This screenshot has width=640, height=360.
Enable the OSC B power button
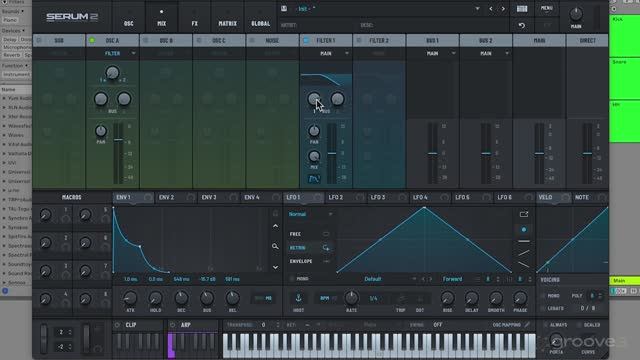(146, 40)
